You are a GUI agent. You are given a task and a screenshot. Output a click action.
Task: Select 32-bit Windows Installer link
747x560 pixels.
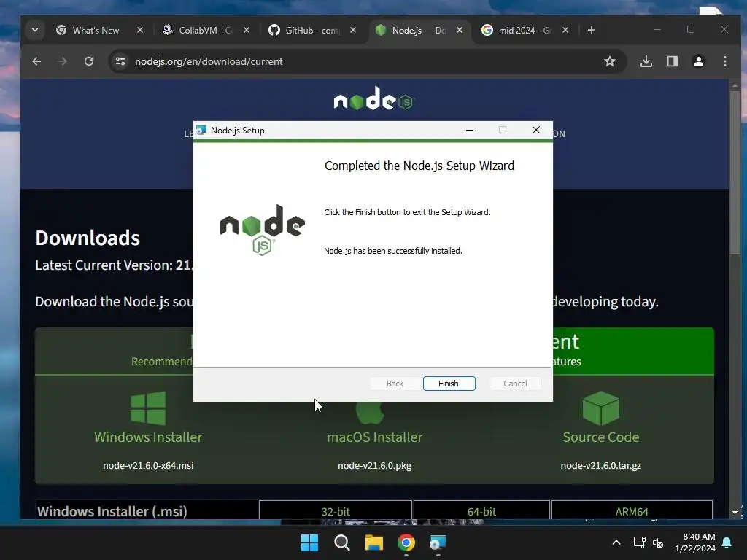click(x=336, y=511)
